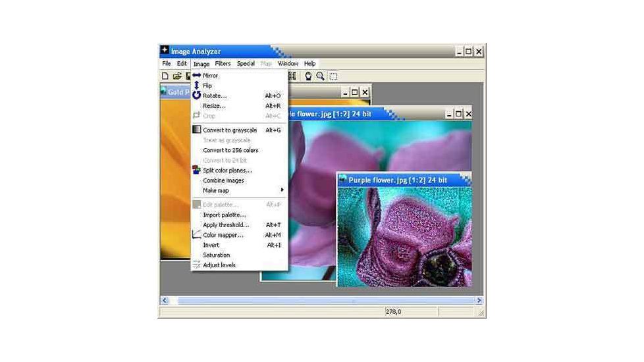Image resolution: width=644 pixels, height=362 pixels.
Task: Close the open Image menu
Action: point(201,64)
